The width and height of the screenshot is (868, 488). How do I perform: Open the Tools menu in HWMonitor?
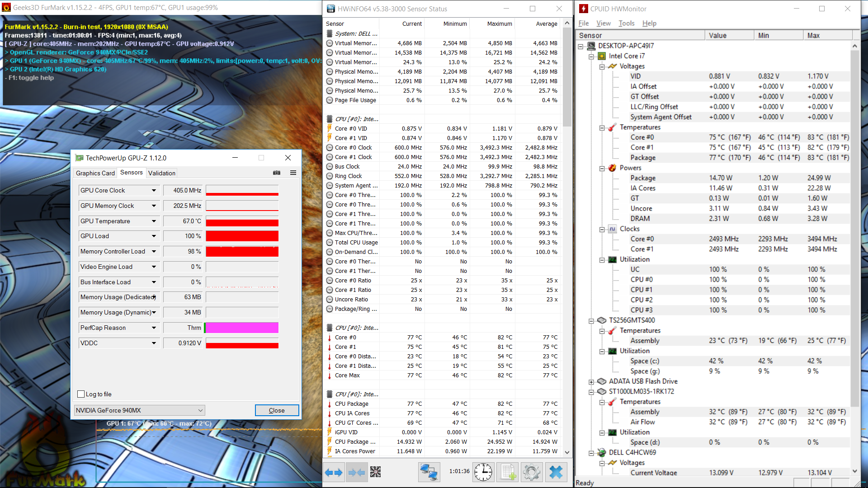(626, 23)
